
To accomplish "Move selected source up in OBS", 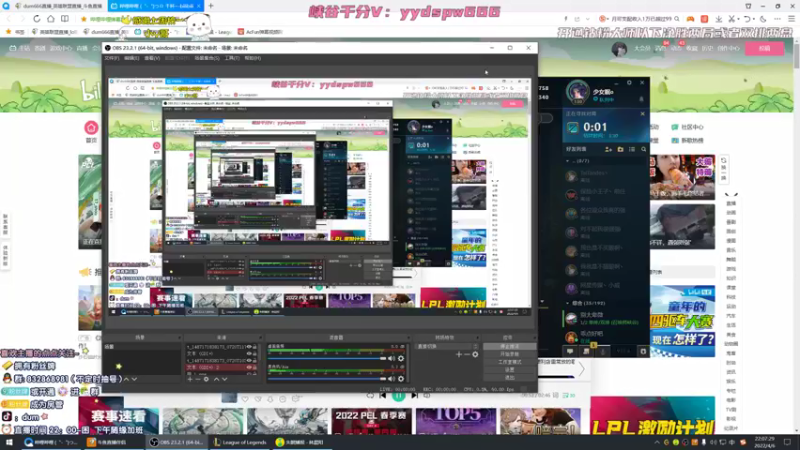I will (x=216, y=379).
